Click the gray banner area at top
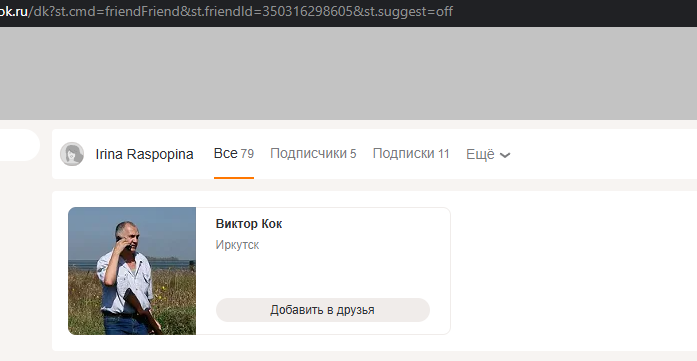Screen dimensions: 697x361 click(x=348, y=73)
